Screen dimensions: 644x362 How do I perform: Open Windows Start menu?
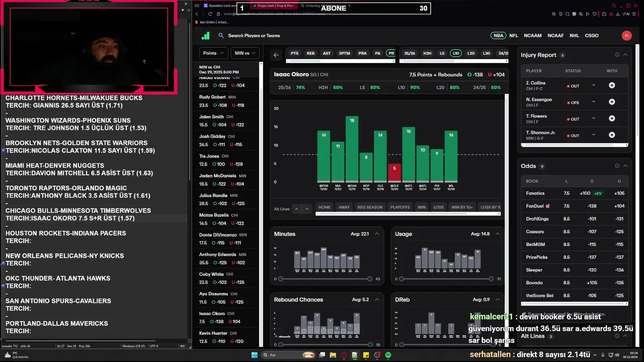click(x=254, y=355)
